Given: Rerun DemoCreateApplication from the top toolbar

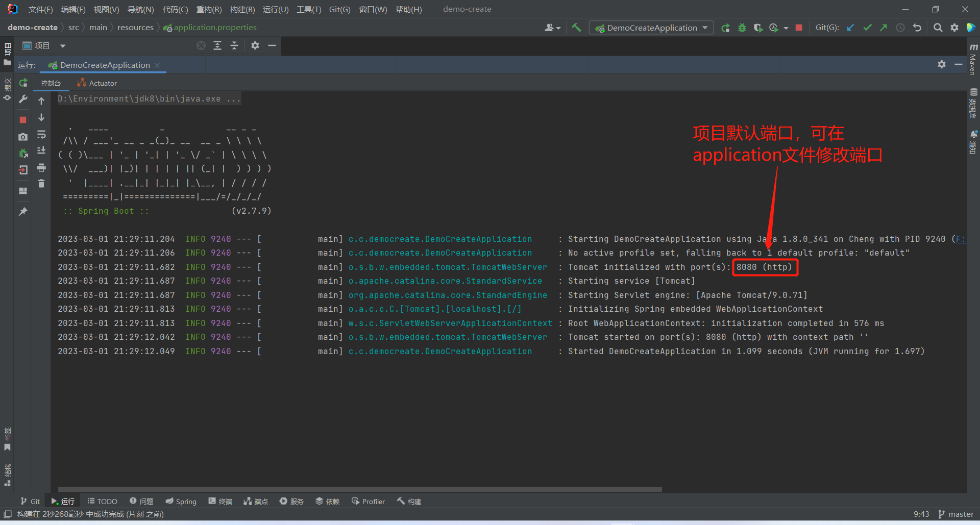Looking at the screenshot, I should coord(725,28).
